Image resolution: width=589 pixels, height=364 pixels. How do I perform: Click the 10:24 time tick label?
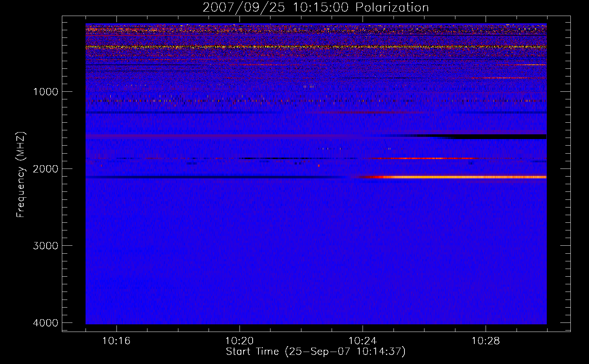(x=362, y=341)
